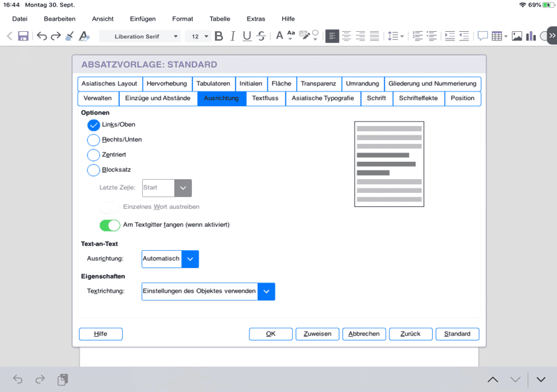Viewport: 557px width, 392px height.
Task: Open the font name dropdown
Action: click(x=175, y=36)
